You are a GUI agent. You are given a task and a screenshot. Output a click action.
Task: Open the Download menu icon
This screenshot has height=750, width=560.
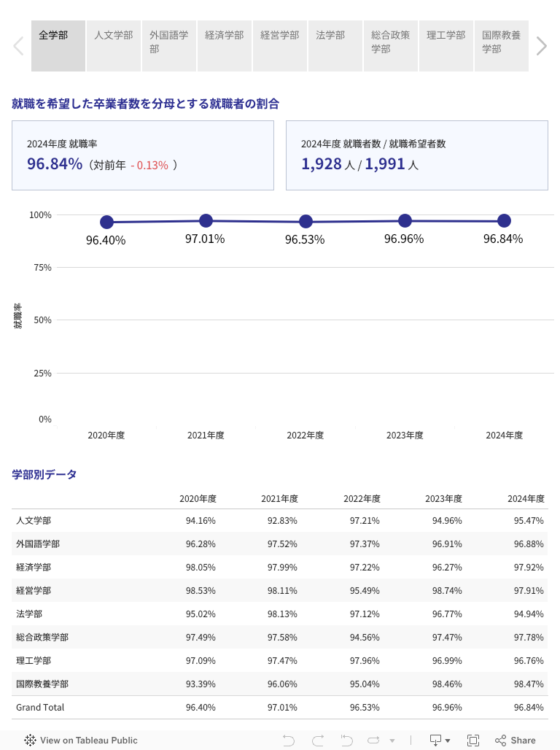(x=440, y=740)
